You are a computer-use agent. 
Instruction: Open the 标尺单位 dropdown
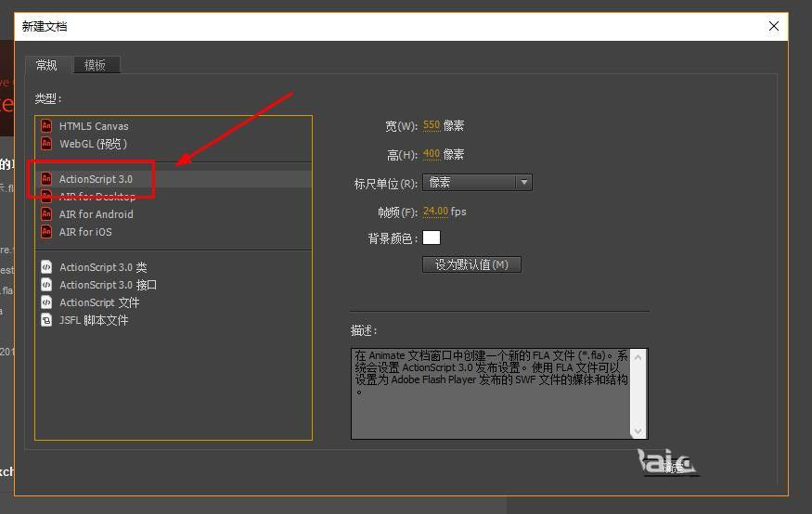tap(477, 182)
